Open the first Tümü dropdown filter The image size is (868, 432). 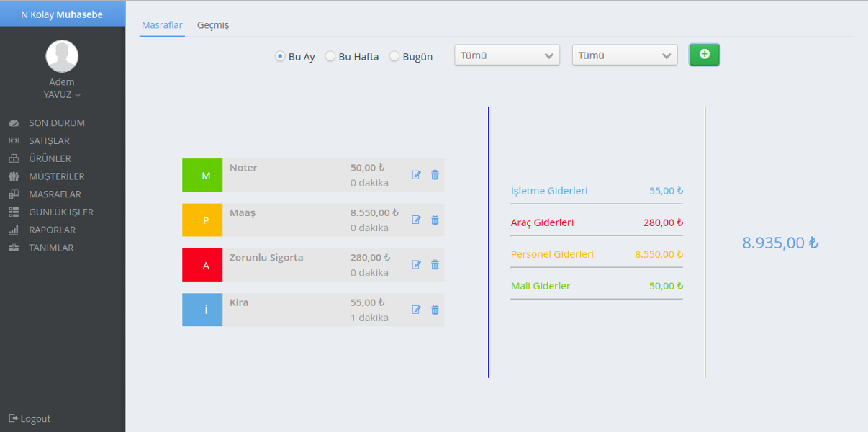(x=507, y=55)
